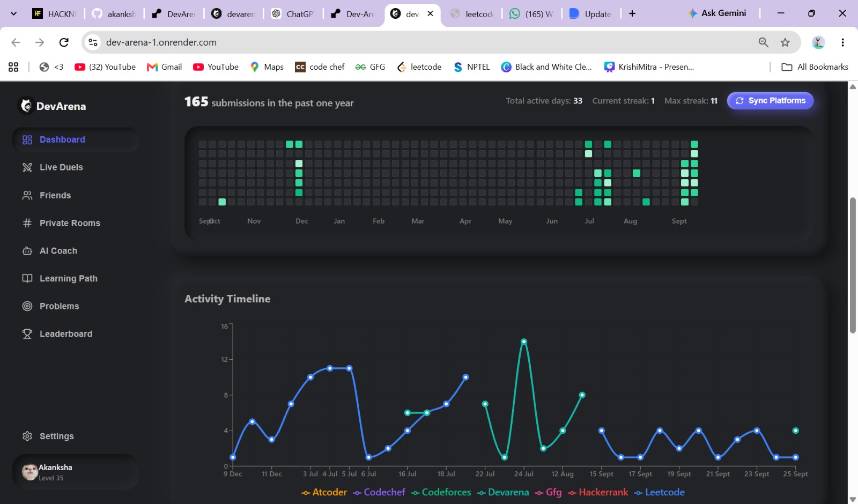Open the leetcode bookmark link
Image resolution: width=858 pixels, height=504 pixels.
419,67
